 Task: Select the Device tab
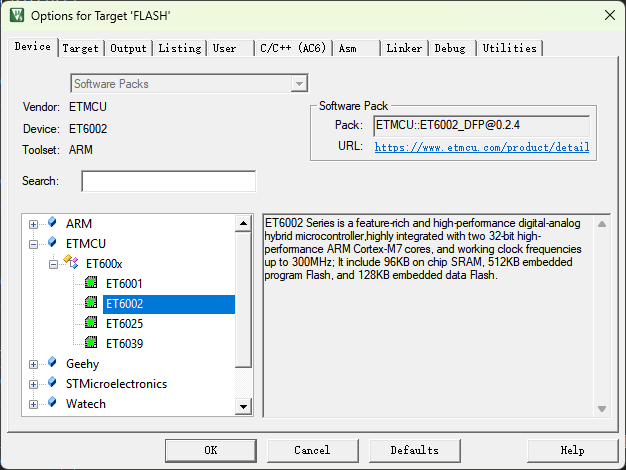pyautogui.click(x=33, y=47)
